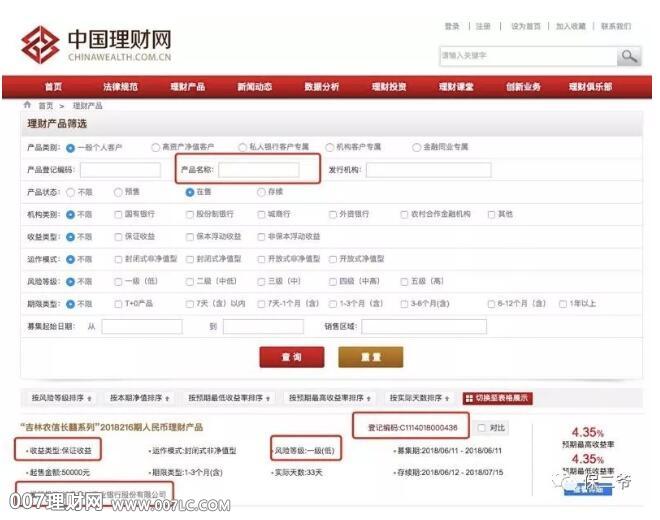Click the 登录 link
Image resolution: width=660 pixels, height=520 pixels.
pos(452,26)
